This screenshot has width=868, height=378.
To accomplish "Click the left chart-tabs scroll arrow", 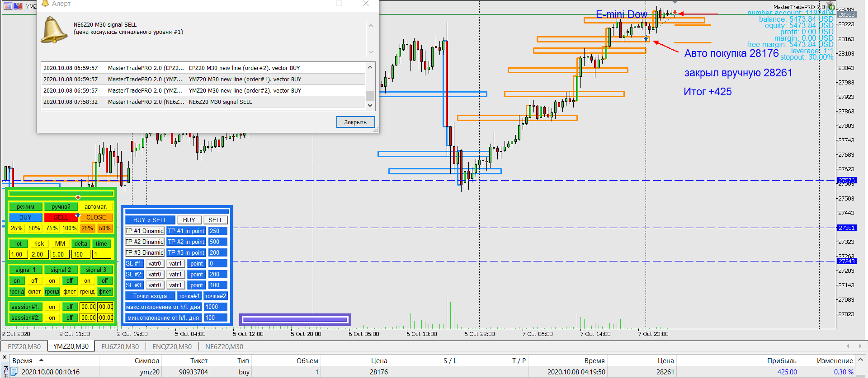I will (x=848, y=346).
